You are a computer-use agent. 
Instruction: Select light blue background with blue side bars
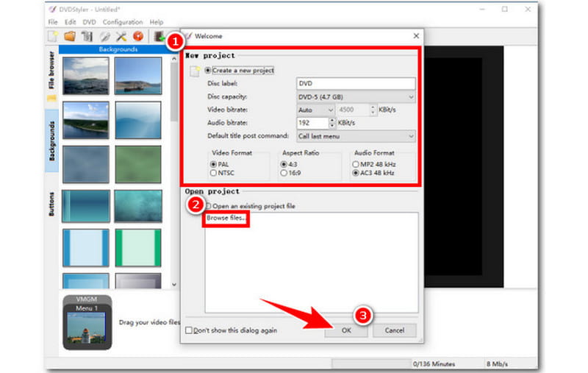click(x=86, y=248)
